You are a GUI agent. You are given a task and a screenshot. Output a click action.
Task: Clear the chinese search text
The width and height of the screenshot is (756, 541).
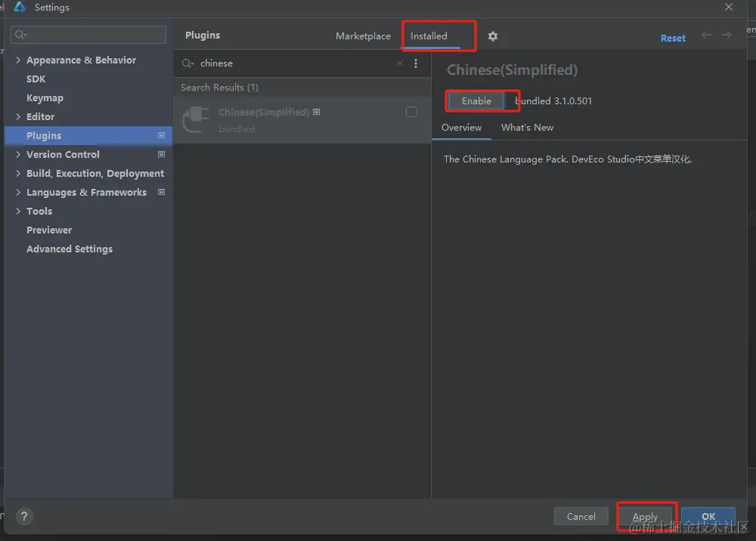(400, 63)
